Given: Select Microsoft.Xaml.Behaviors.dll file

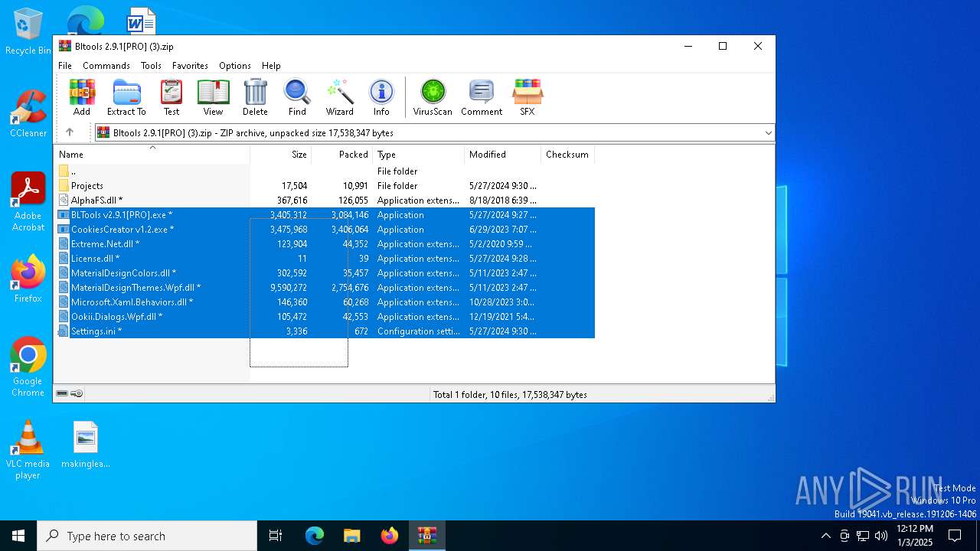Looking at the screenshot, I should click(x=325, y=302).
